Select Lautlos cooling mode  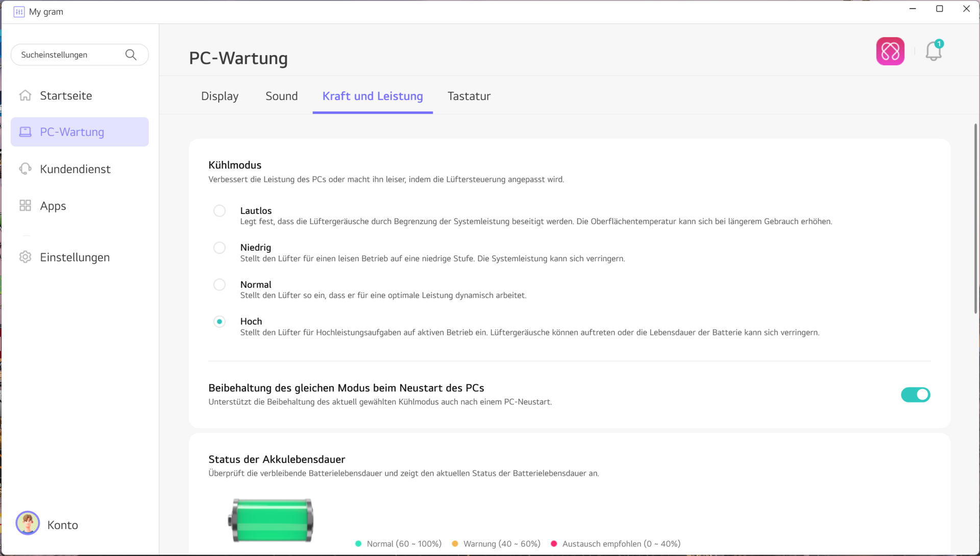pos(219,211)
